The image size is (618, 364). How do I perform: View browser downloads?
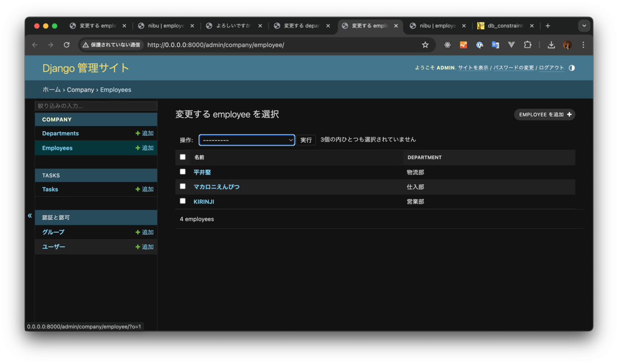(551, 45)
